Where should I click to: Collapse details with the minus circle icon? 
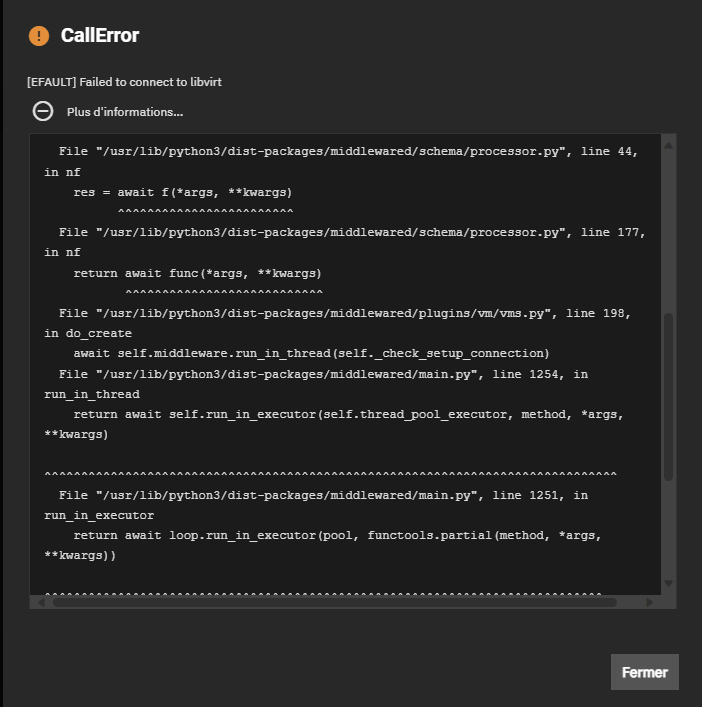point(43,111)
